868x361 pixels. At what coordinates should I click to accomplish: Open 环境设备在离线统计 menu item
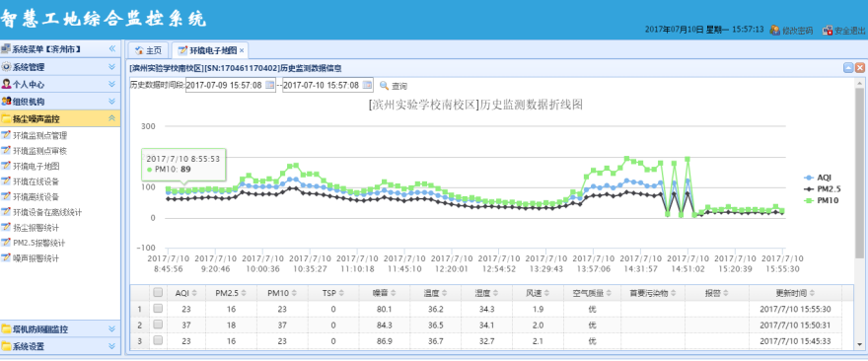tap(47, 212)
